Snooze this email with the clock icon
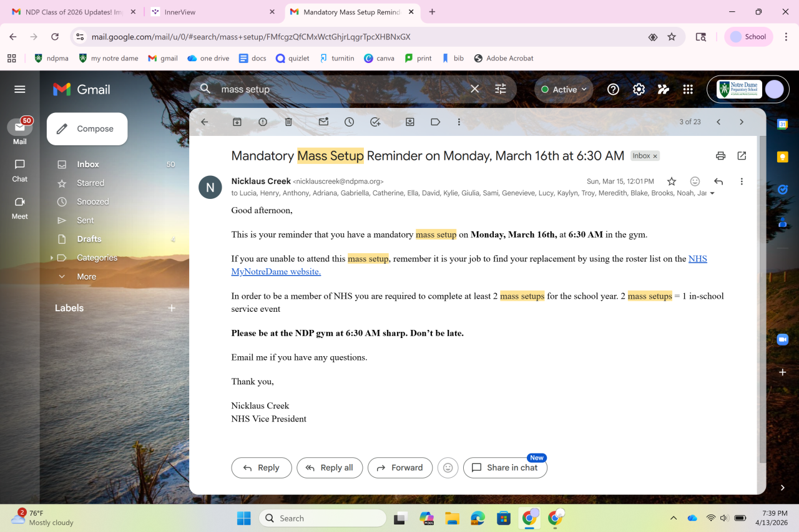 point(349,122)
